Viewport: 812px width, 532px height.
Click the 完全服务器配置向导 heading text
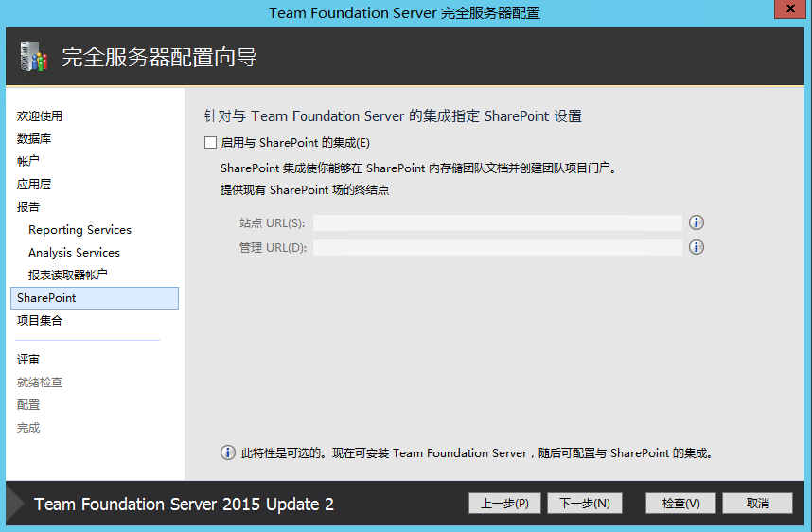(x=159, y=57)
